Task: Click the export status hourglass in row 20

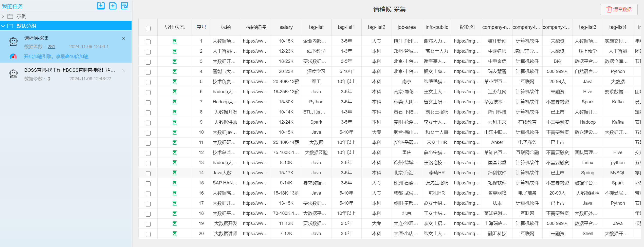Action: pos(175,234)
